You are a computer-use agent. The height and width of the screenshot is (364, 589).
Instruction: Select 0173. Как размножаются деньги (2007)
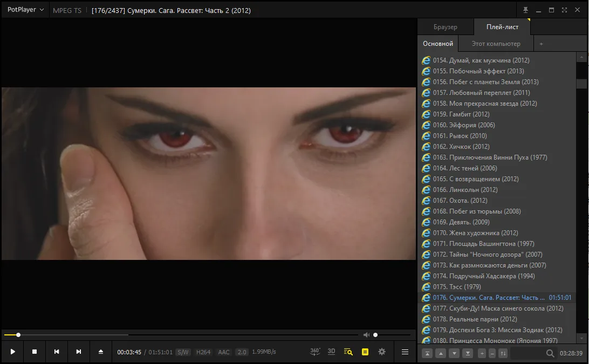point(496,265)
